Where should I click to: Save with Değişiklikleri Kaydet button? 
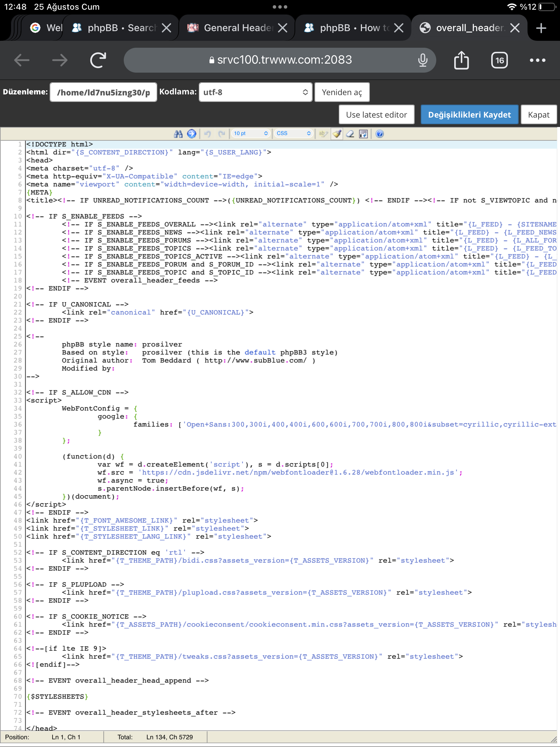tap(469, 114)
